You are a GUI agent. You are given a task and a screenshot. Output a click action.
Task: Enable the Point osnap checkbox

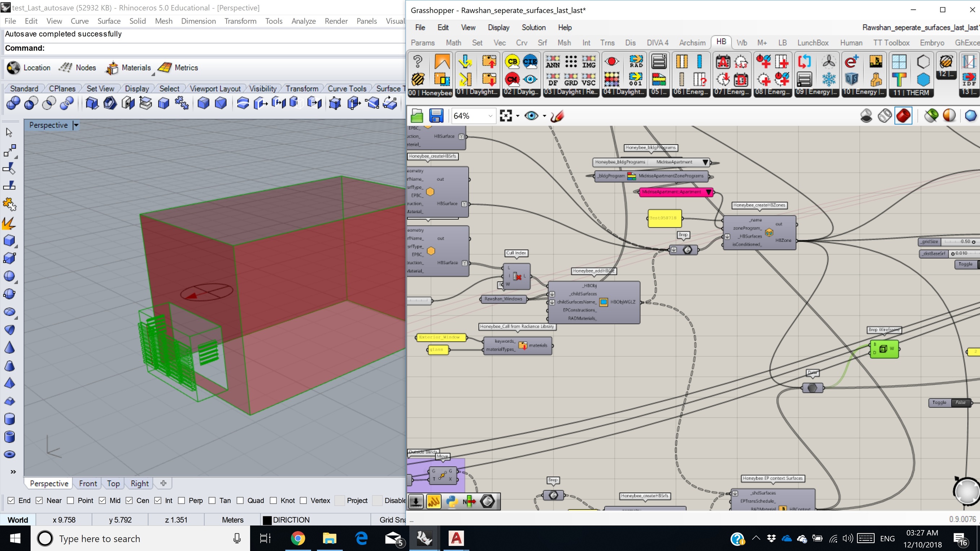click(70, 500)
